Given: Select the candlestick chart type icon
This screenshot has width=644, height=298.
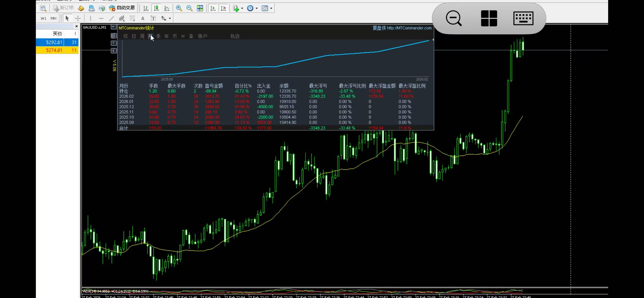Looking at the screenshot, I should 156,8.
